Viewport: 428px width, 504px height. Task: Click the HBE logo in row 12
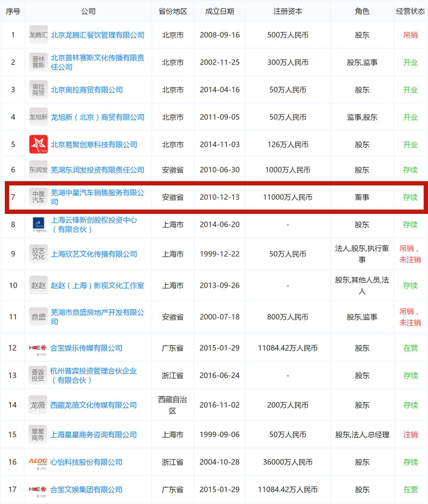tap(38, 348)
